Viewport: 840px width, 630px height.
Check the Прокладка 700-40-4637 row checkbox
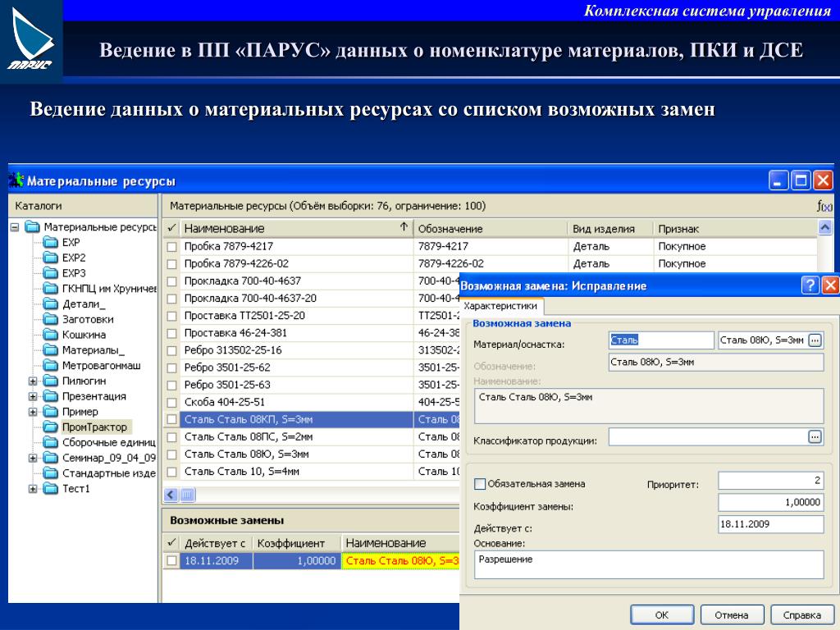171,281
